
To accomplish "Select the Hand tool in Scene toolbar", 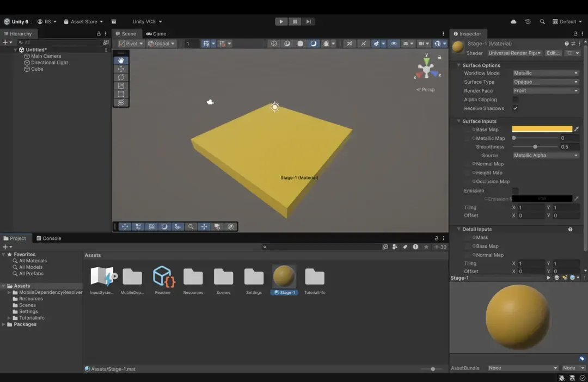I will point(121,60).
